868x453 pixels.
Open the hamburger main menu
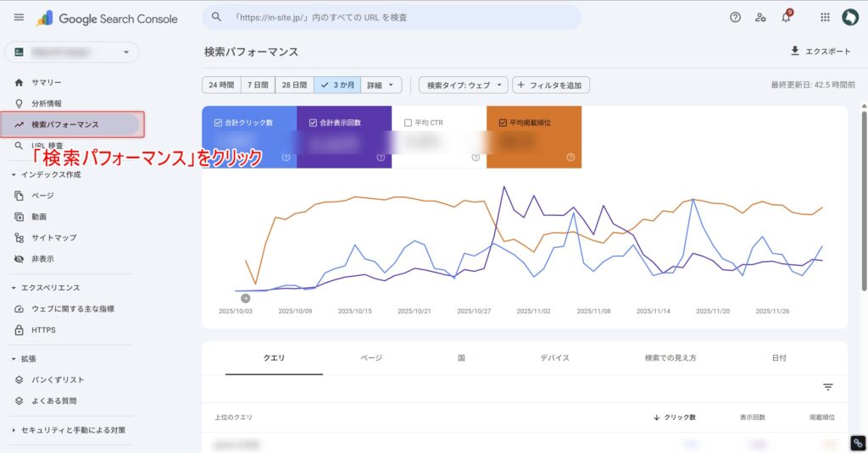pyautogui.click(x=19, y=17)
